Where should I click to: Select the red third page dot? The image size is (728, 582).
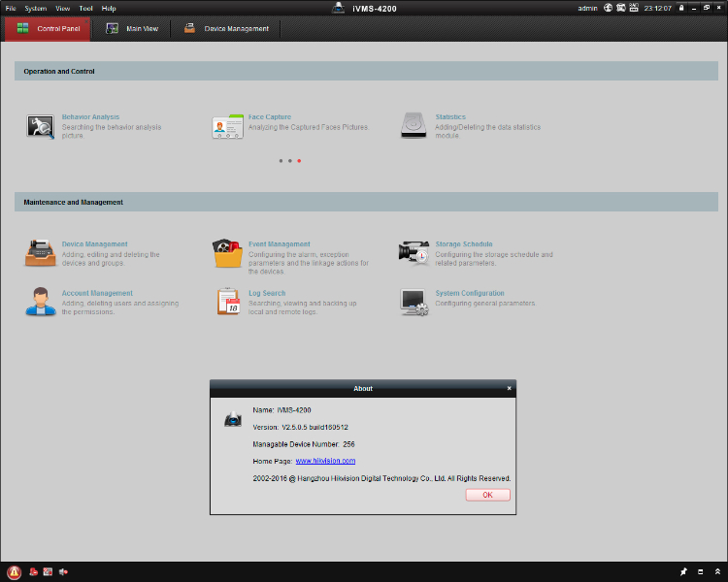pyautogui.click(x=300, y=161)
